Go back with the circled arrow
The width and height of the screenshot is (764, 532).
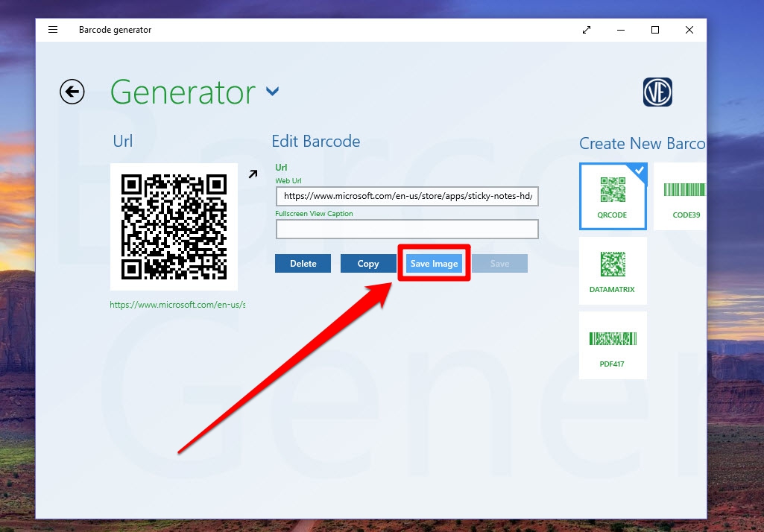pyautogui.click(x=72, y=92)
